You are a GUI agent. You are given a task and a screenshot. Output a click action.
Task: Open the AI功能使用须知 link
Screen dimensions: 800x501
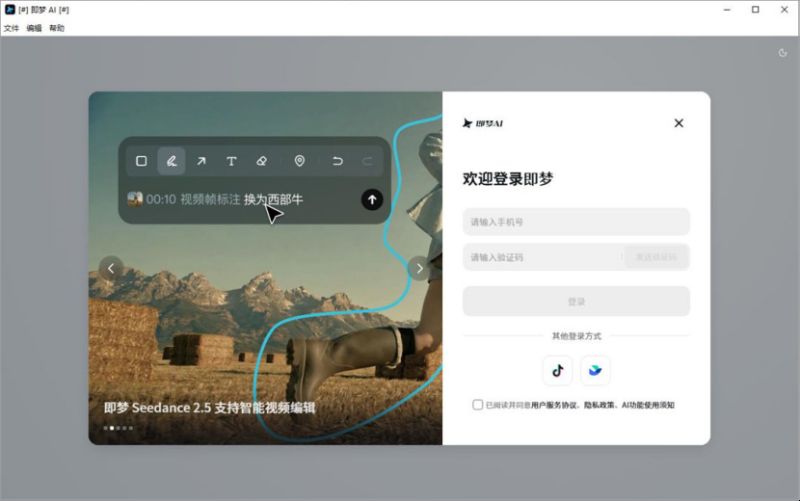648,405
